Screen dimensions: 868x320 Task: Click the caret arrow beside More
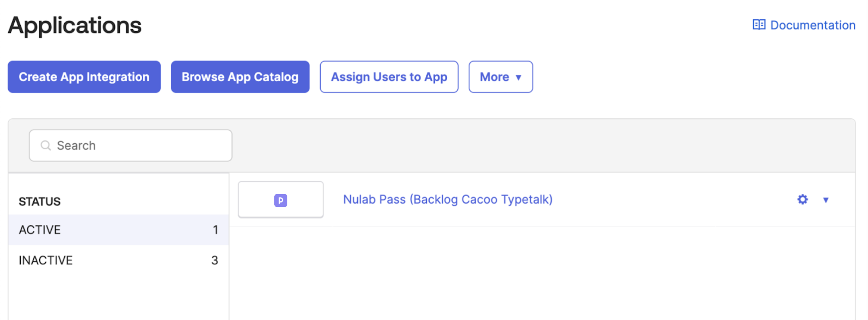518,77
